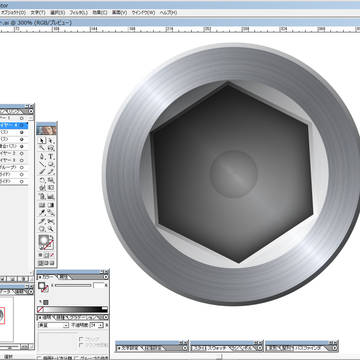Select the Pencil tool
Image resolution: width=360 pixels, height=360 pixels.
click(51, 172)
